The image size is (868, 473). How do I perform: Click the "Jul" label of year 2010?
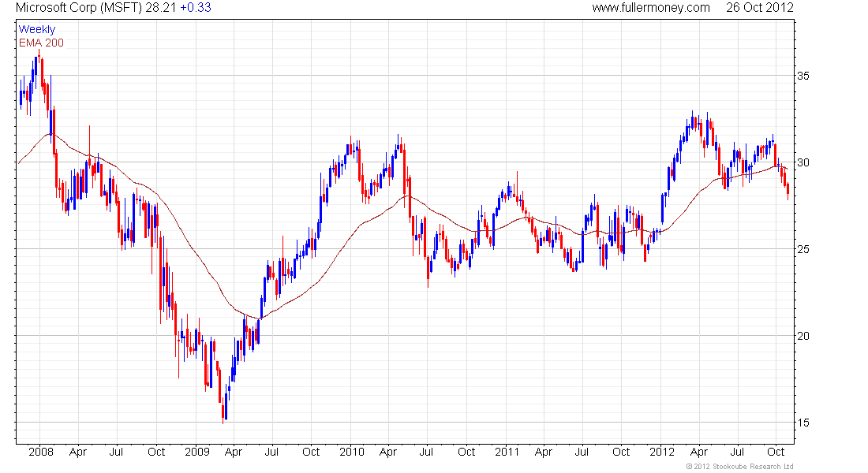tap(425, 452)
